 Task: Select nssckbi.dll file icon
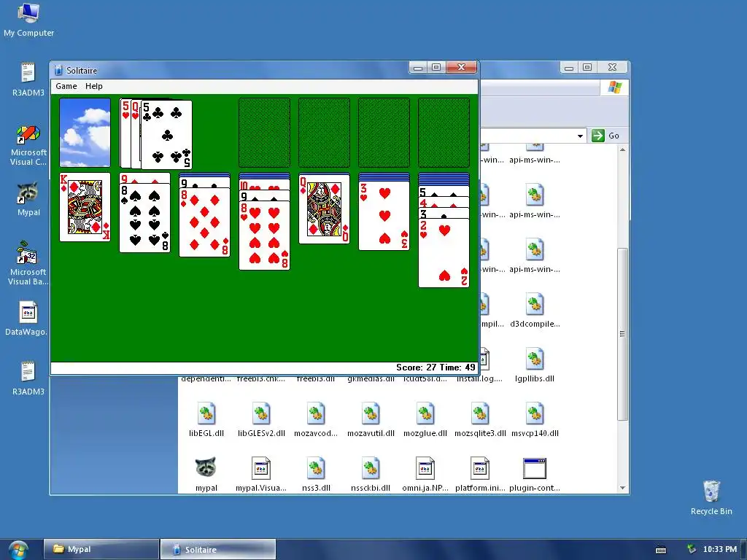point(371,475)
